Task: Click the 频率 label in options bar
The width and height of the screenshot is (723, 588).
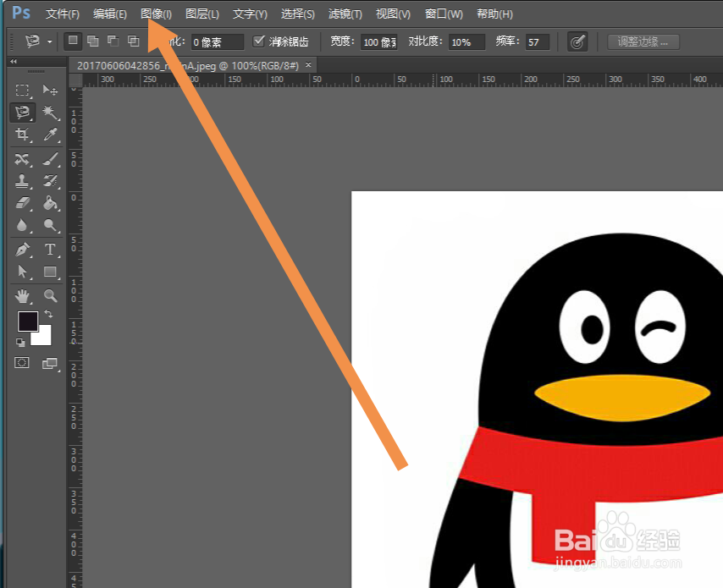Action: [509, 41]
